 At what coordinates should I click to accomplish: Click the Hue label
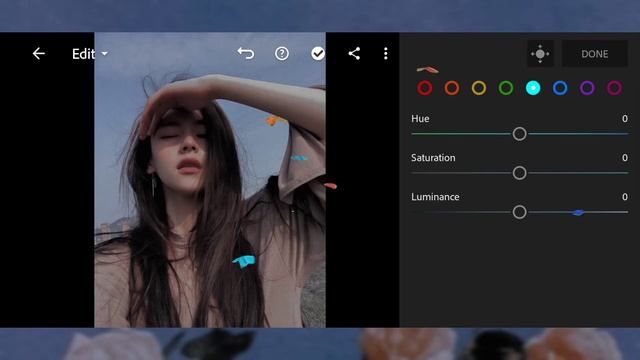click(x=420, y=119)
